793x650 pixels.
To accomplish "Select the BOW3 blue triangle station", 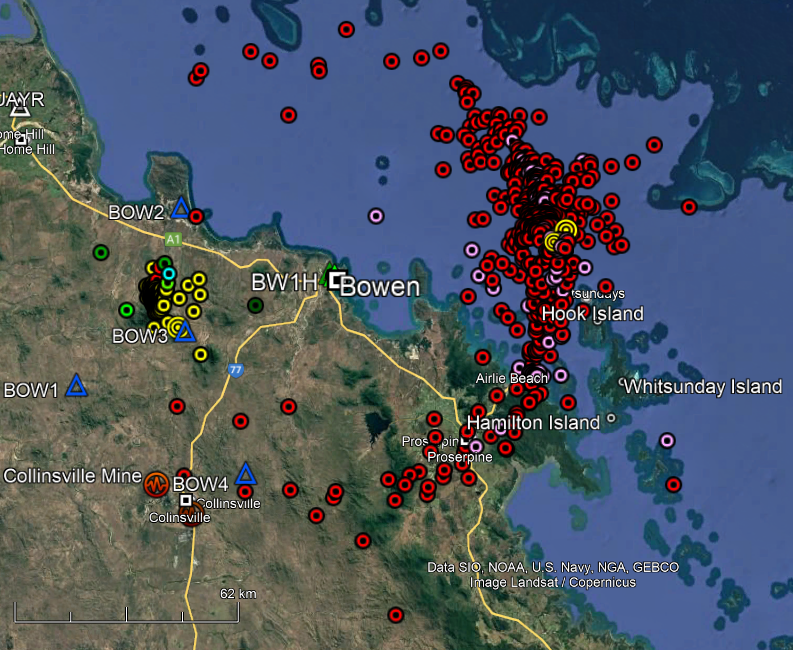I will [184, 331].
